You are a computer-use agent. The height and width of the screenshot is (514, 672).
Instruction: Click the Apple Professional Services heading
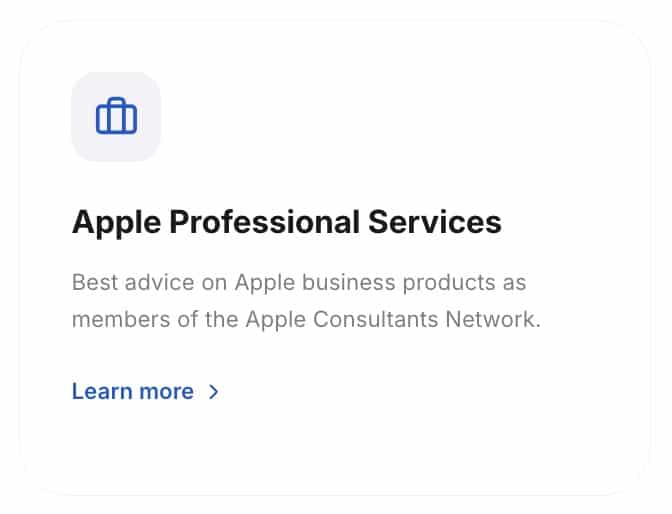286,221
